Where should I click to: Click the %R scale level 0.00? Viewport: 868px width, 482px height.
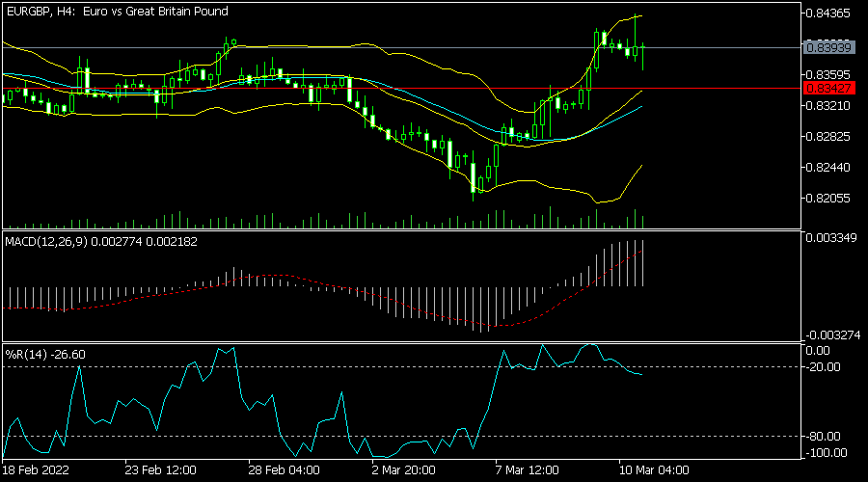pos(818,350)
